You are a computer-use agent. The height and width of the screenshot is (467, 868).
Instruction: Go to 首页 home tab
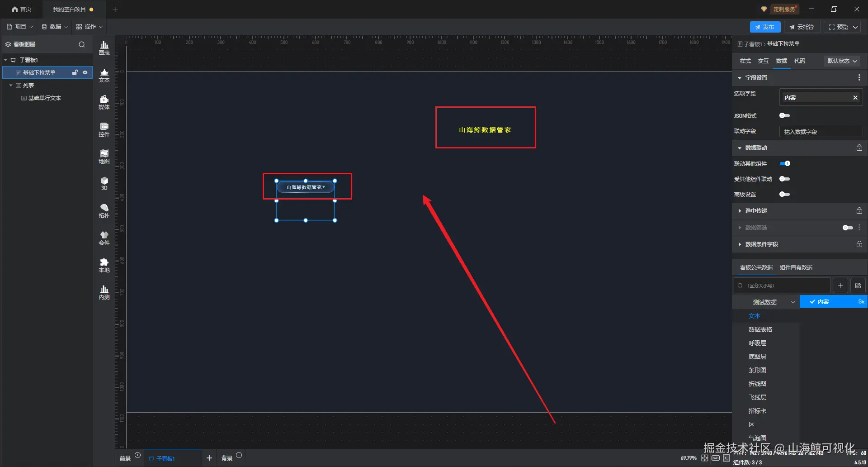(21, 9)
